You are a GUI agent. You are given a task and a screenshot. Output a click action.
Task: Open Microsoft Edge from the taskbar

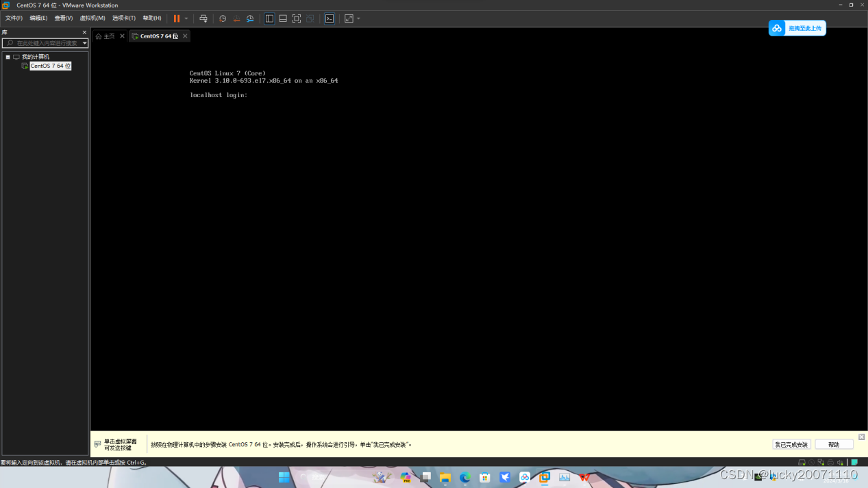click(x=465, y=477)
